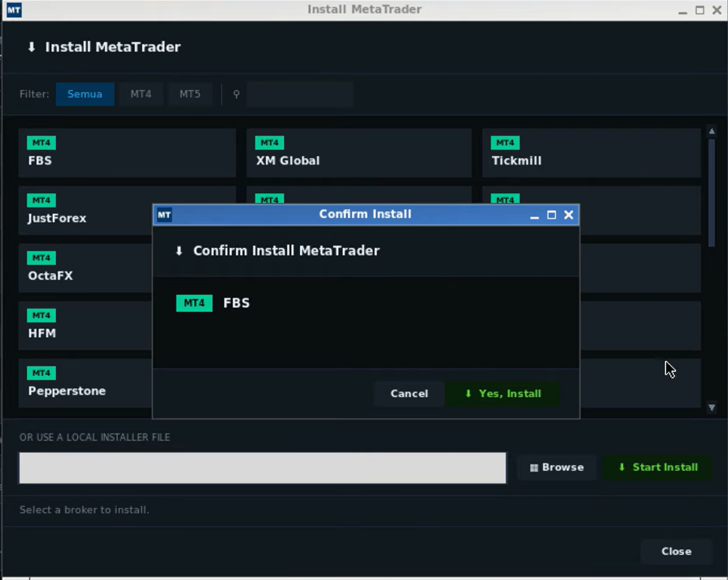728x580 pixels.
Task: Close the Install MetaTrader window with X
Action: pyautogui.click(x=717, y=10)
